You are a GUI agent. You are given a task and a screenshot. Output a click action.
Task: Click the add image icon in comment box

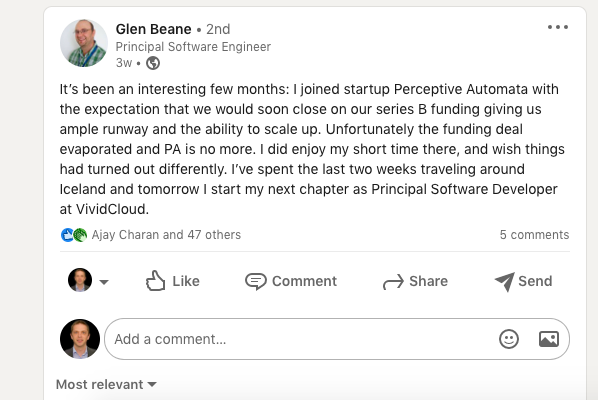coord(549,339)
